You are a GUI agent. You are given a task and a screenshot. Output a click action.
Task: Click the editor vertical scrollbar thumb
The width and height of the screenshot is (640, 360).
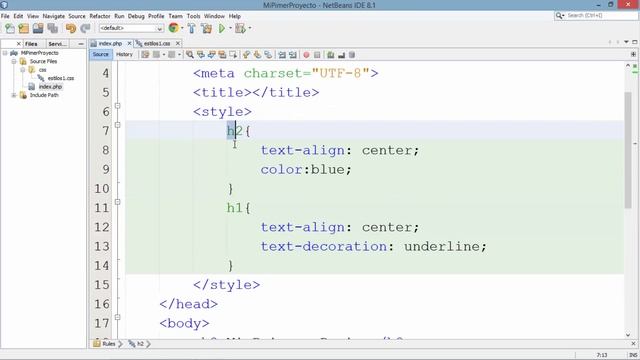tap(628, 150)
